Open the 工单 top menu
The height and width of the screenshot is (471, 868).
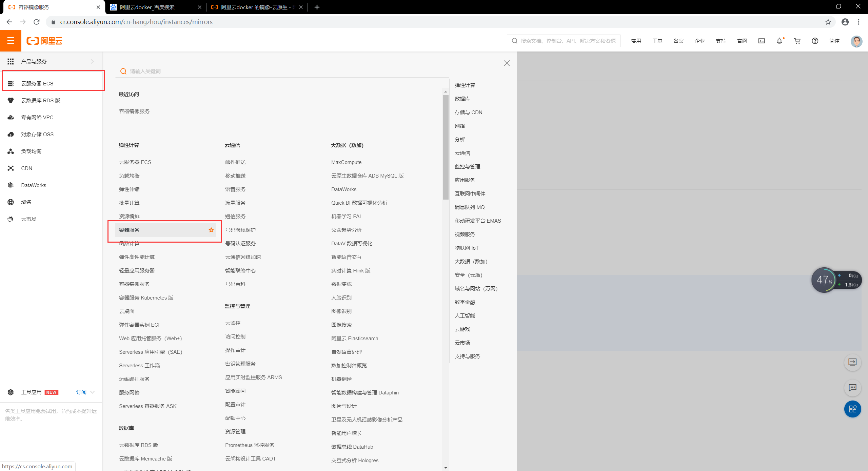pos(657,41)
